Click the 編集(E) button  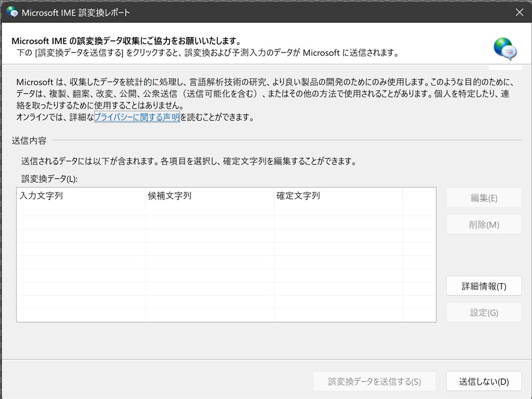click(x=484, y=198)
